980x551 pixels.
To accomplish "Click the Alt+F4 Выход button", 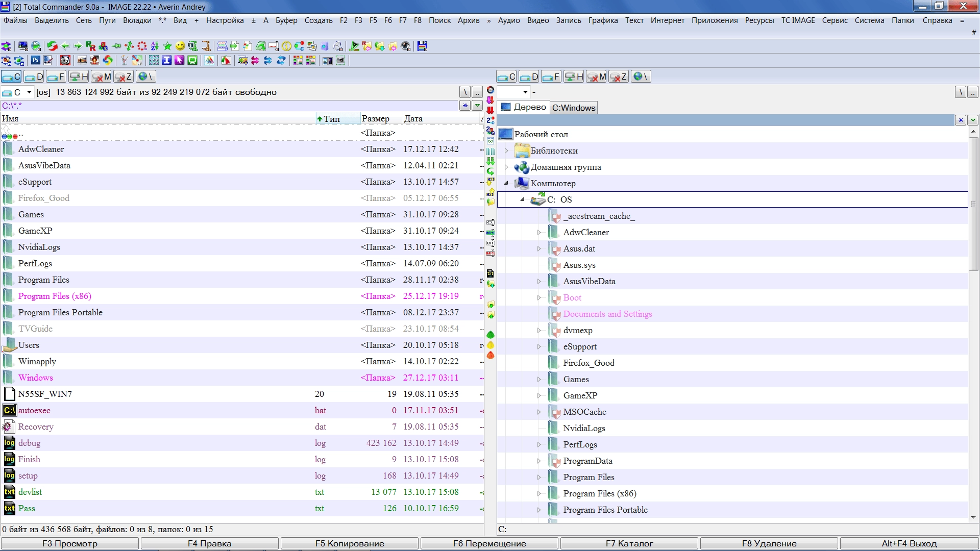I will pyautogui.click(x=909, y=543).
